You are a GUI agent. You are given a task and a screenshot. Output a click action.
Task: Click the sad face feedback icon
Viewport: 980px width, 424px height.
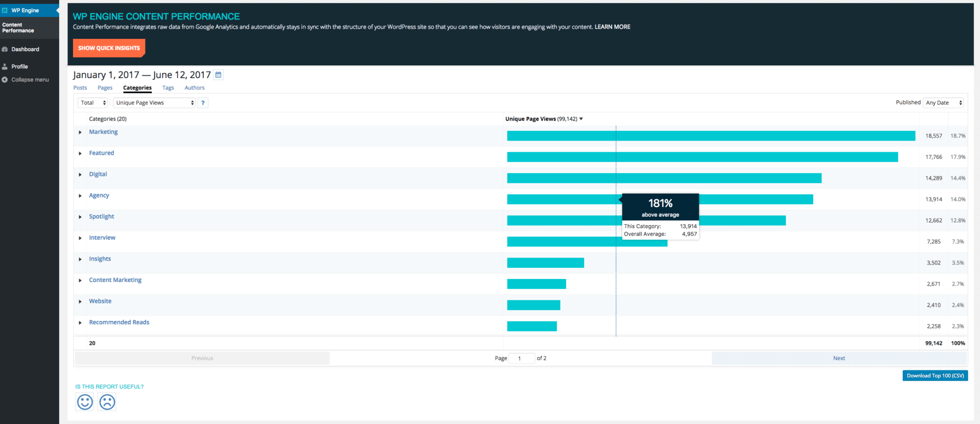coord(107,402)
